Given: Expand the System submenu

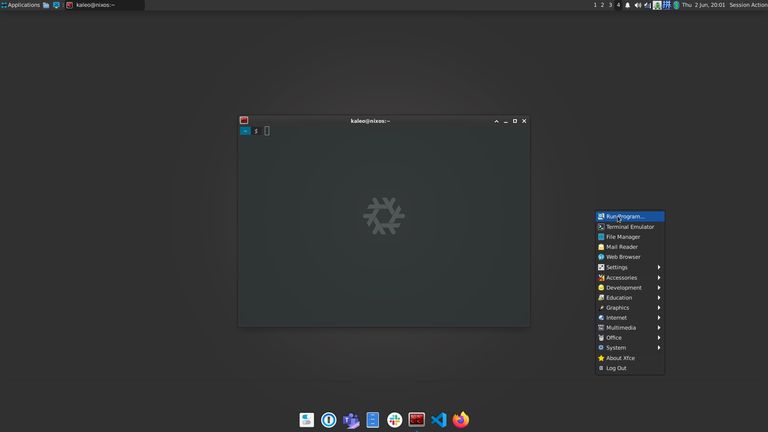Looking at the screenshot, I should click(630, 348).
